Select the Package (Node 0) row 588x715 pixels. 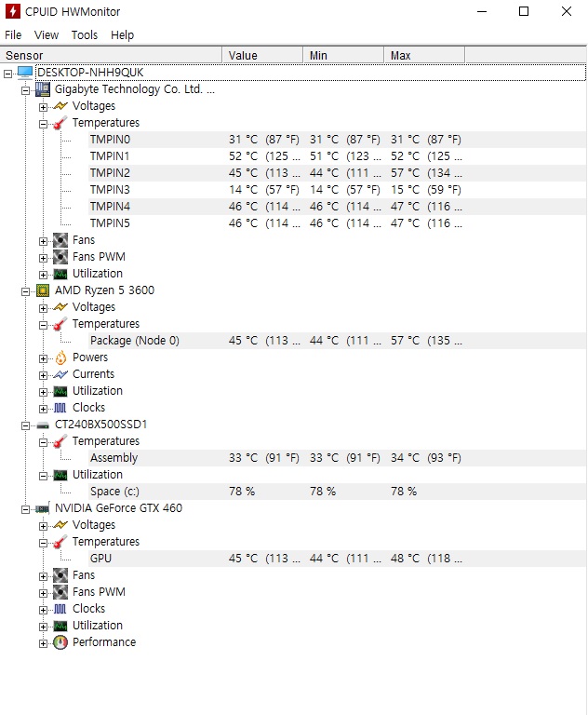click(x=338, y=341)
